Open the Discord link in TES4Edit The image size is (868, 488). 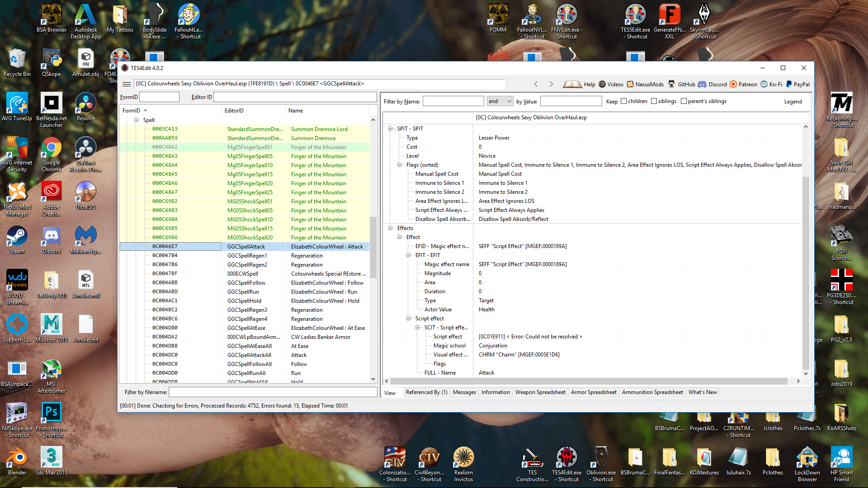pos(712,84)
